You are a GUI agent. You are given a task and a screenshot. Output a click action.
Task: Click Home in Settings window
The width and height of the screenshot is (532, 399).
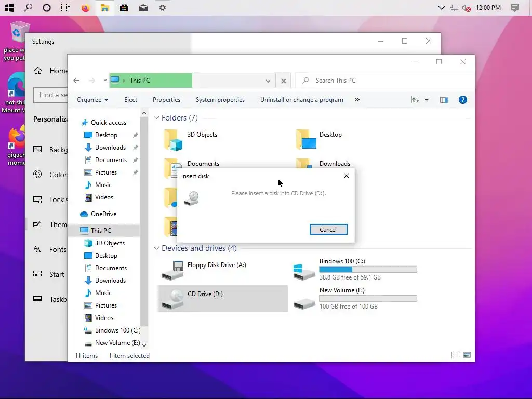coord(51,71)
